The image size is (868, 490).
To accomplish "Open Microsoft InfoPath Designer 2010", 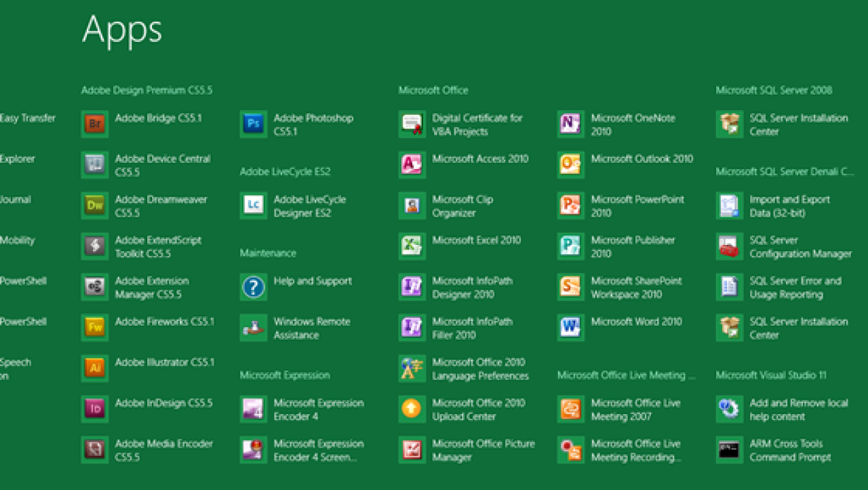I will click(x=456, y=287).
